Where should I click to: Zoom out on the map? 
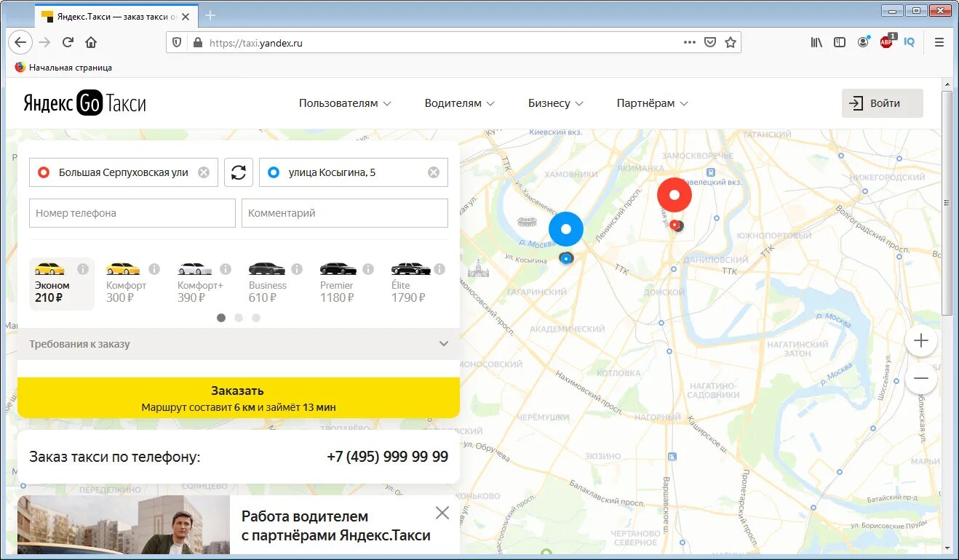[921, 378]
